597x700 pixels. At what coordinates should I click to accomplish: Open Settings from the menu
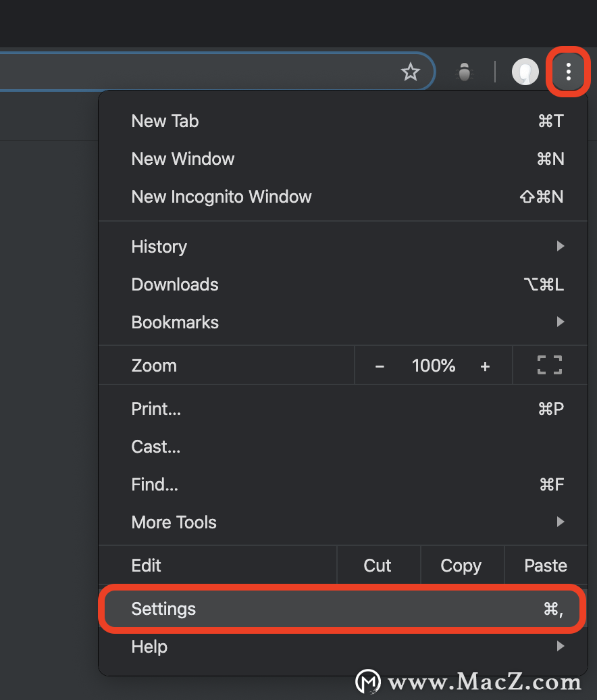click(x=342, y=609)
